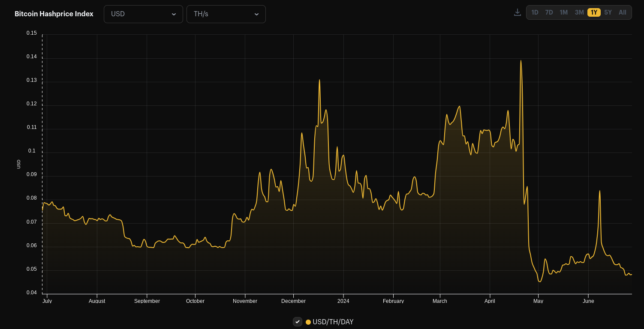This screenshot has height=329, width=644.
Task: Choose the 1M time range
Action: [x=563, y=12]
